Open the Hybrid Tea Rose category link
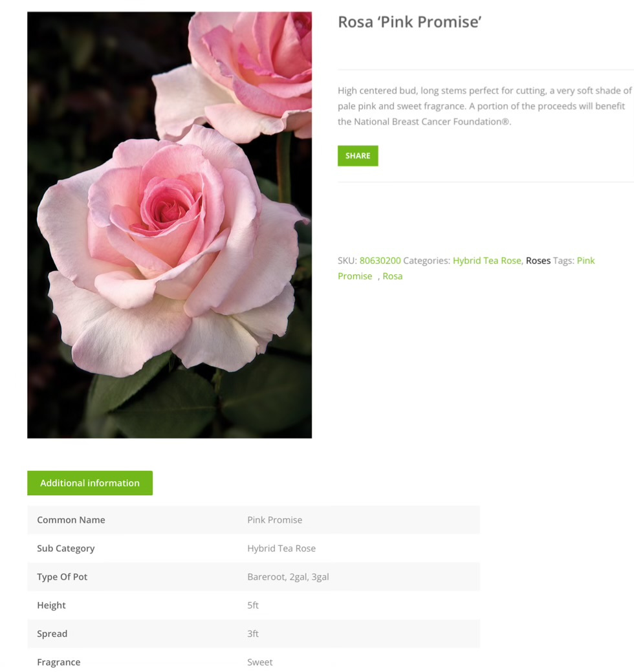The image size is (634, 672). (x=487, y=261)
